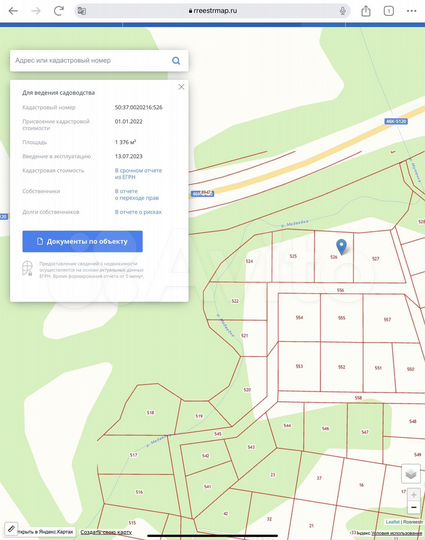Select parcel 518 on the map
This screenshot has width=425, height=540.
coord(151,412)
